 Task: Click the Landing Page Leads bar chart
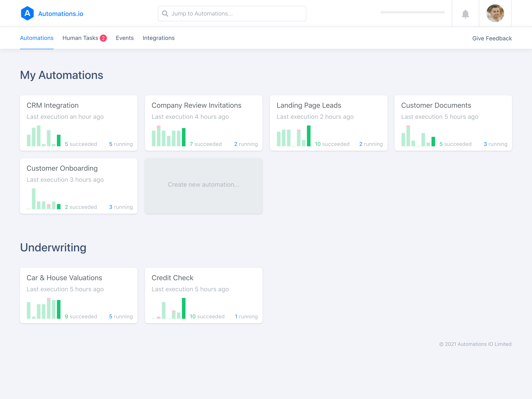click(293, 136)
